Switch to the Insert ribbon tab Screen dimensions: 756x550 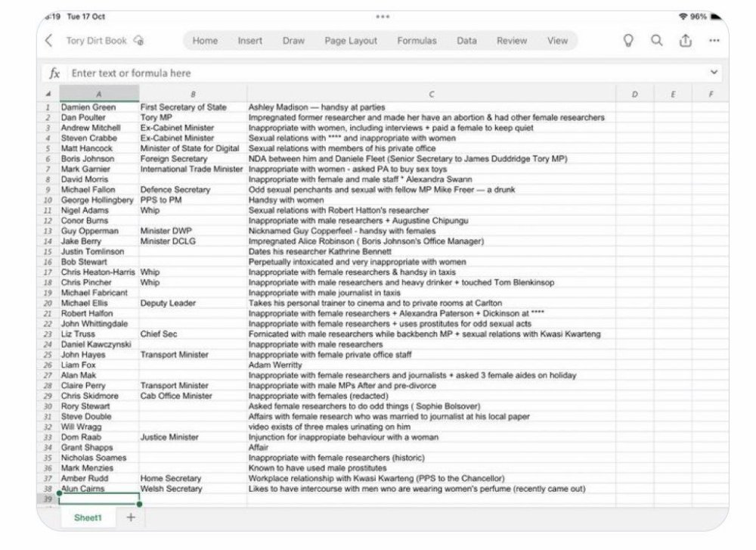[250, 41]
